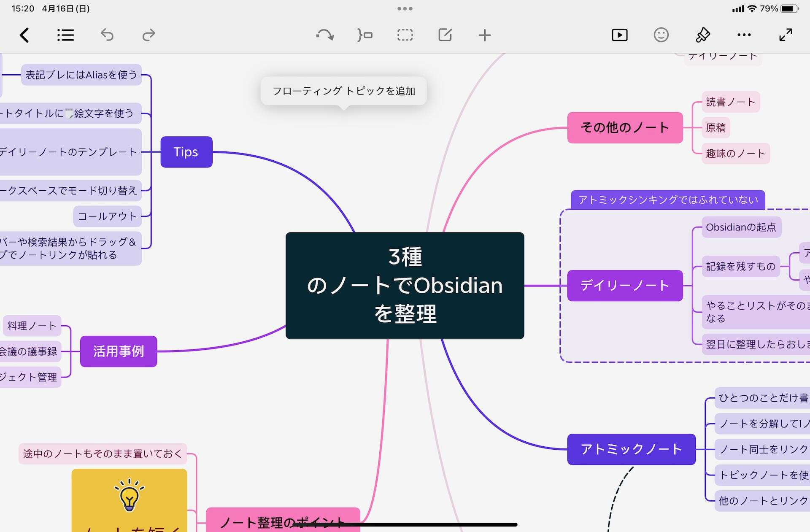Image resolution: width=810 pixels, height=532 pixels.
Task: Select subtopic about ドラッグ& ノートリンクが貼れる
Action: pyautogui.click(x=70, y=248)
